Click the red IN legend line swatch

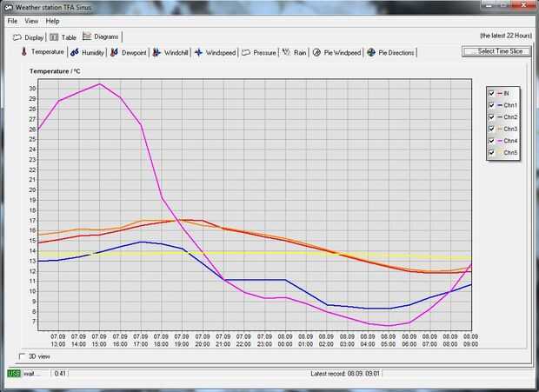500,94
